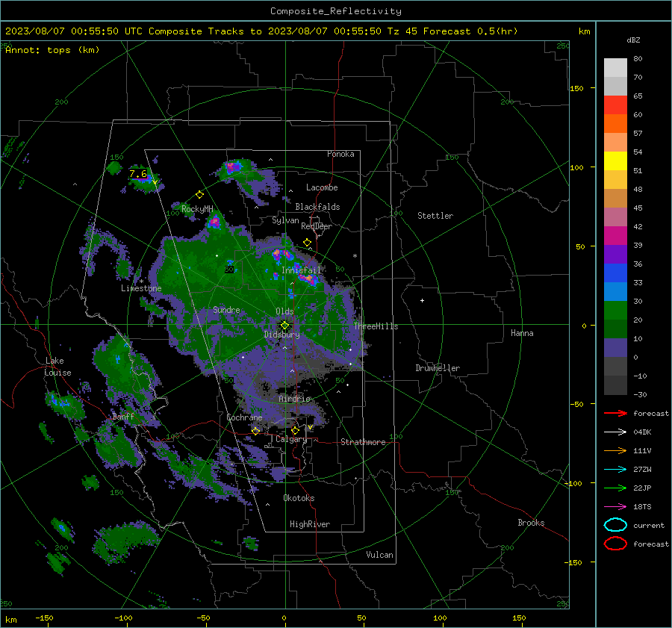
Task: Click the Drumheller city label
Action: pos(438,368)
